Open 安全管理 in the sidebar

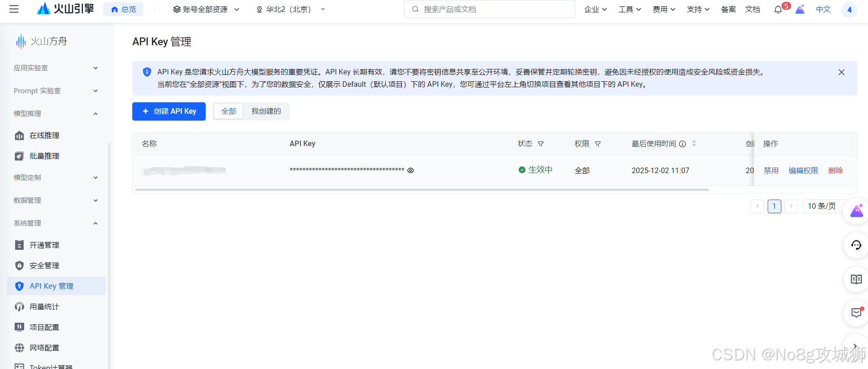[44, 266]
